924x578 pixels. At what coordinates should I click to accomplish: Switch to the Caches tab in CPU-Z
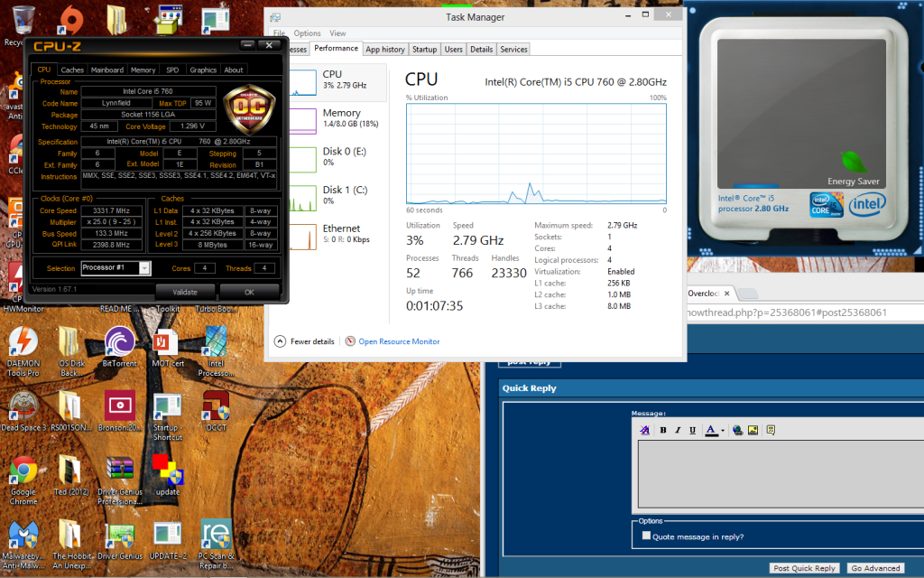(x=72, y=70)
